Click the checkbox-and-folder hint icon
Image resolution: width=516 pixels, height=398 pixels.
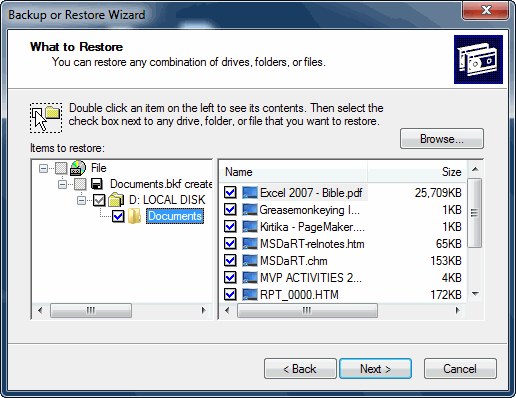(46, 118)
